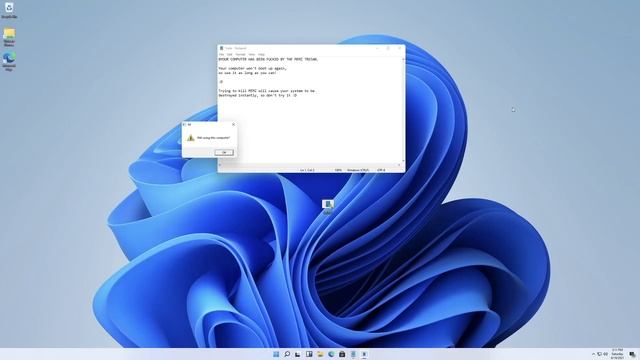Click the line "Your computer won't boot up again,"
This screenshot has height=360, width=640.
click(252, 68)
